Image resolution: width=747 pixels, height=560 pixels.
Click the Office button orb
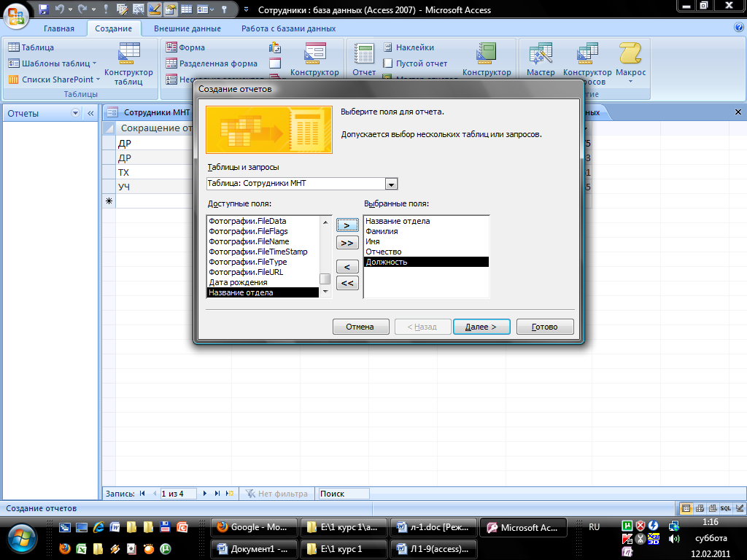(16, 16)
